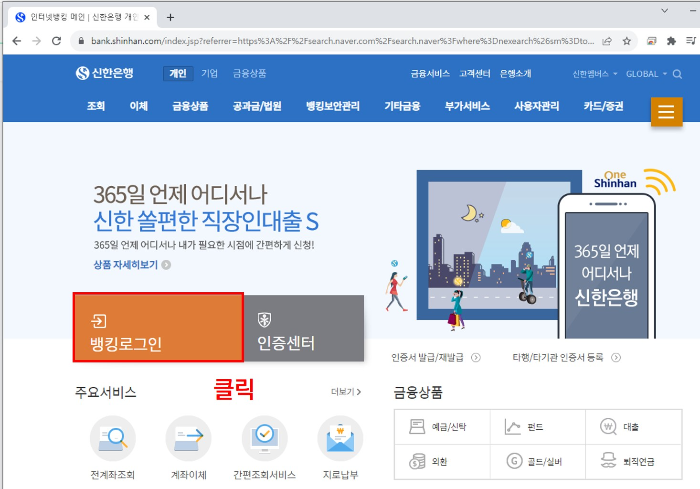
Task: Open 계좌이체 transfer icon
Action: [188, 438]
